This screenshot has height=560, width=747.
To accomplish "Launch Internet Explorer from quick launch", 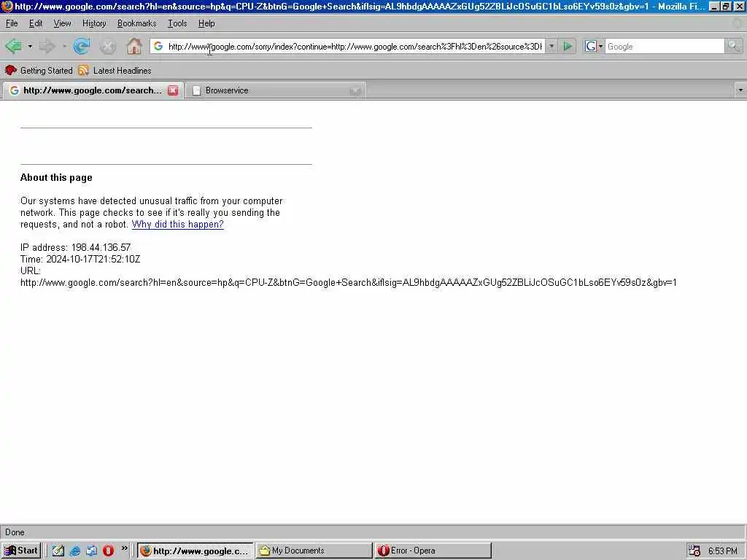I will [x=75, y=551].
